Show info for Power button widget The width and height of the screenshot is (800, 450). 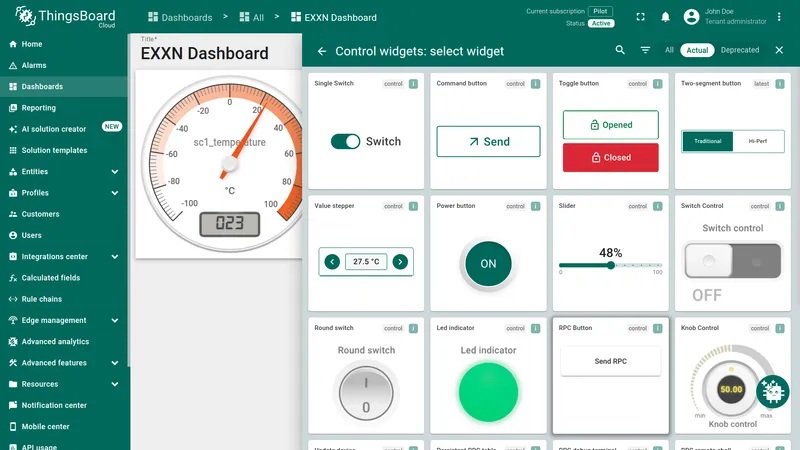point(535,206)
